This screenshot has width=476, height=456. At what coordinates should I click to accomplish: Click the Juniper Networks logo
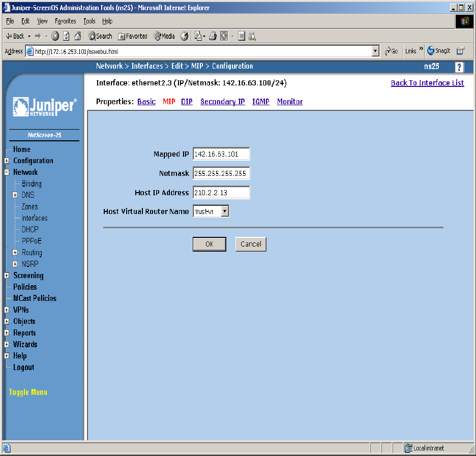coord(44,107)
